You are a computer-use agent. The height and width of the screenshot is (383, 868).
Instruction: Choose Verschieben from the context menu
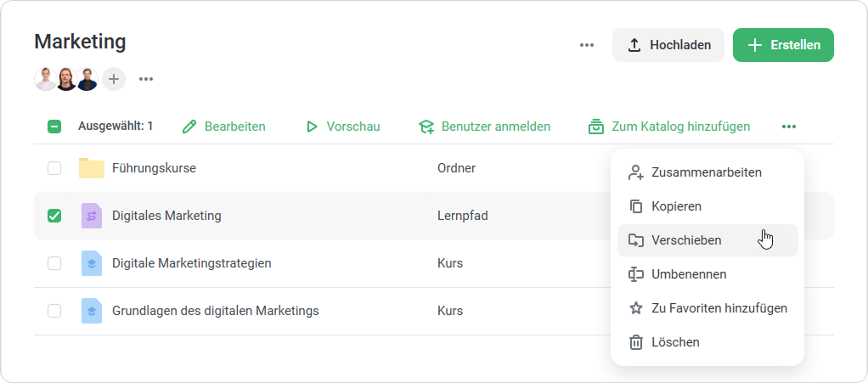tap(686, 240)
